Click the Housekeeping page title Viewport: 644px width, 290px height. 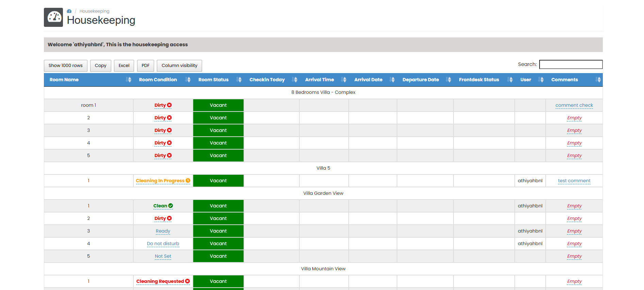click(101, 20)
